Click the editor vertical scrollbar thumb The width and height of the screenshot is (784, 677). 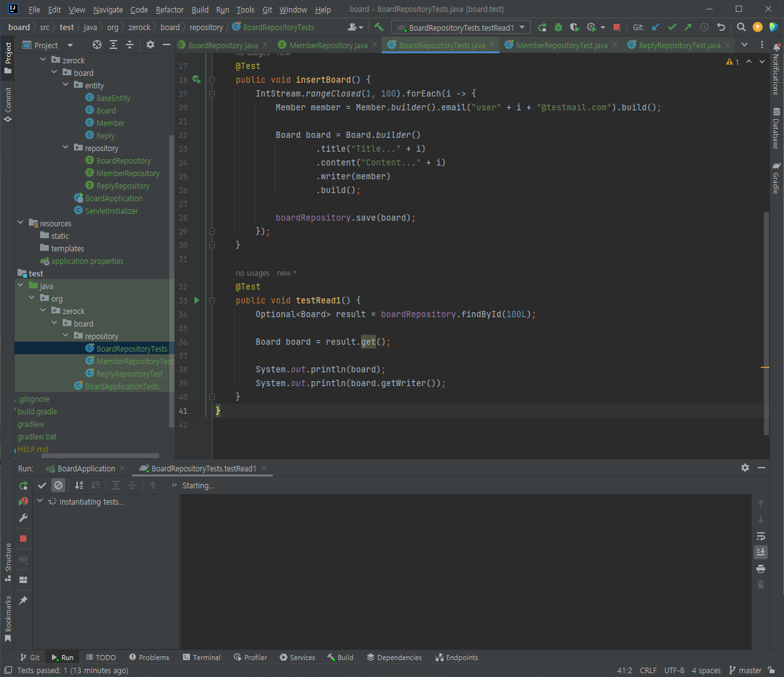pyautogui.click(x=766, y=323)
